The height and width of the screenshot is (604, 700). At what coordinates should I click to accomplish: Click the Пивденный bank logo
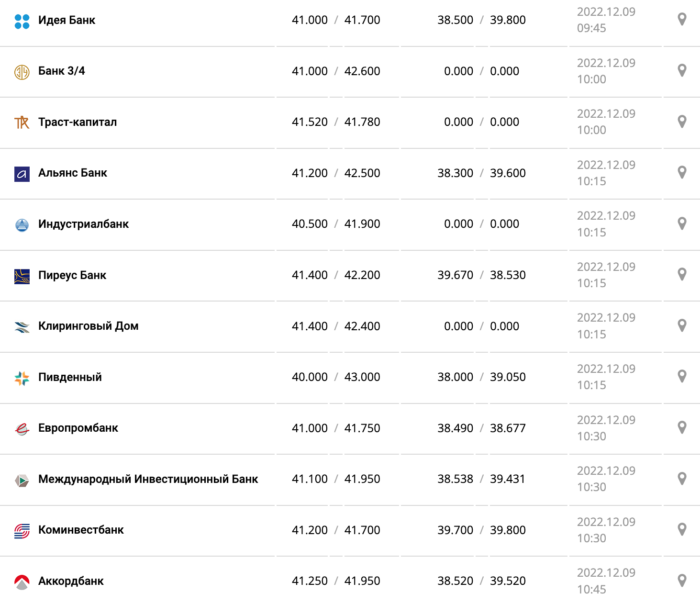pos(22,379)
